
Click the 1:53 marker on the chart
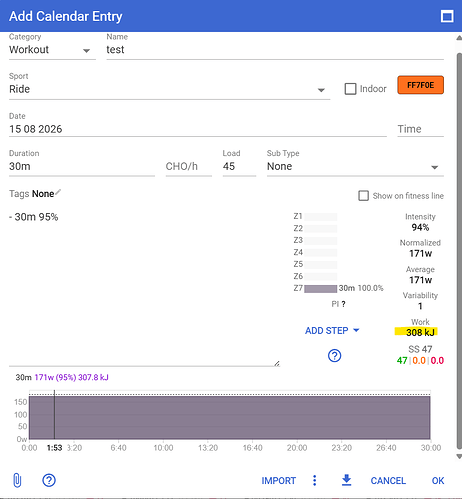tap(54, 448)
